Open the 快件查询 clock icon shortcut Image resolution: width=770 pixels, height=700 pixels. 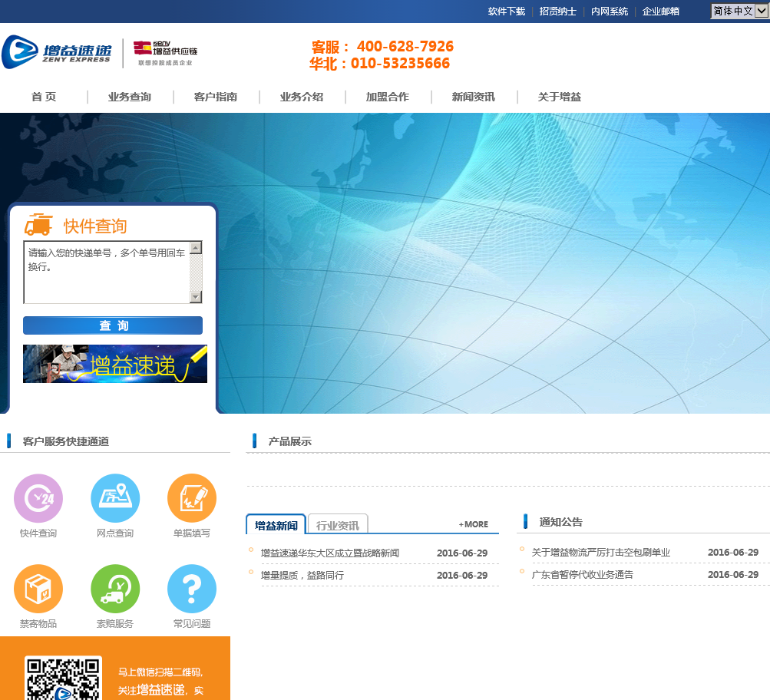38,498
